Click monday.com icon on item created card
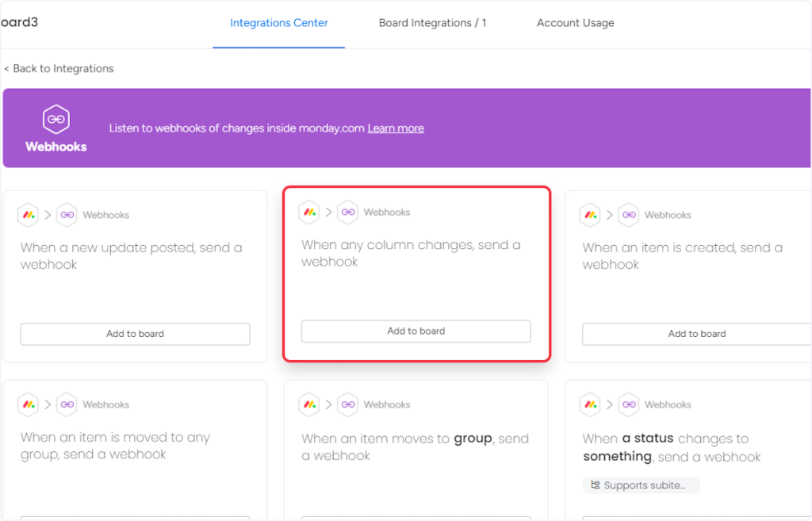The height and width of the screenshot is (521, 812). [590, 215]
